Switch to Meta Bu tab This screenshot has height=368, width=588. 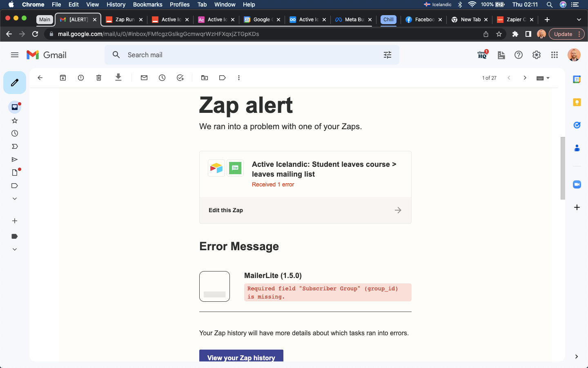click(x=354, y=20)
